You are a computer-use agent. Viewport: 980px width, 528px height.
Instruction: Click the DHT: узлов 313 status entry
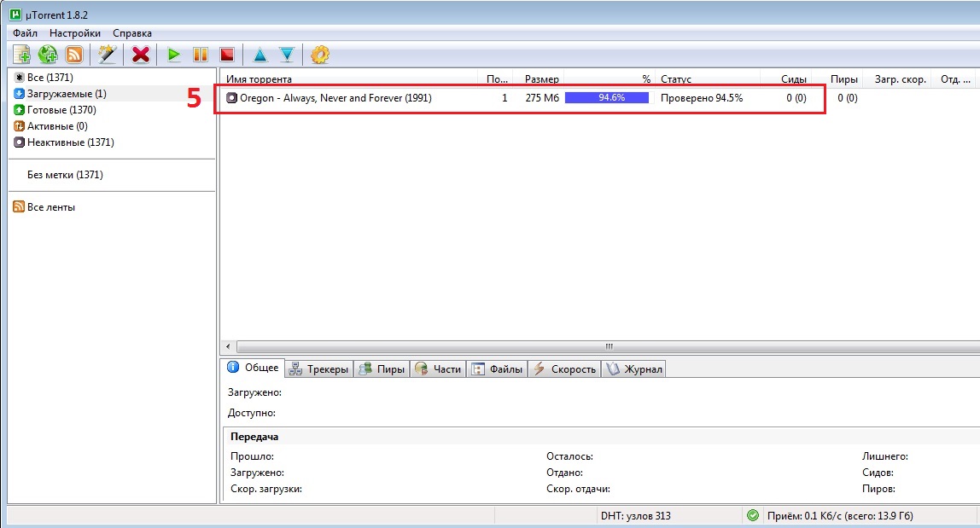pos(636,516)
